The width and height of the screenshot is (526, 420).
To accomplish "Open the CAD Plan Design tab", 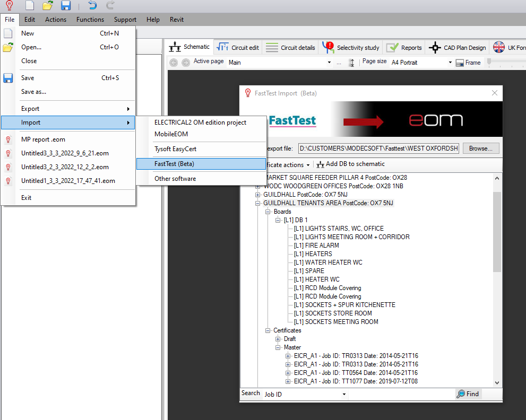I will tap(457, 48).
